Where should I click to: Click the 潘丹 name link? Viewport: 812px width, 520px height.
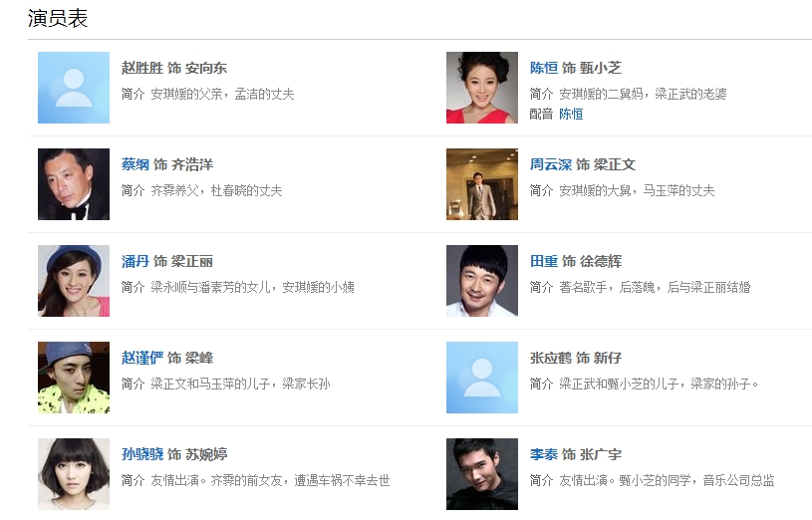135,261
